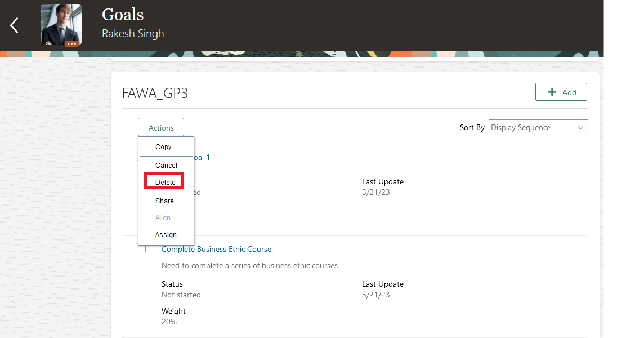
Task: Open the Actions menu button
Action: pos(161,127)
